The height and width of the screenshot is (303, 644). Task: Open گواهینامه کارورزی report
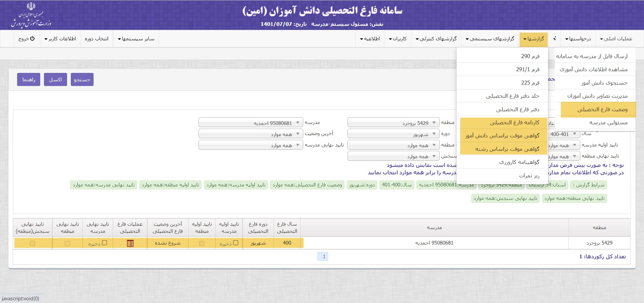click(519, 162)
